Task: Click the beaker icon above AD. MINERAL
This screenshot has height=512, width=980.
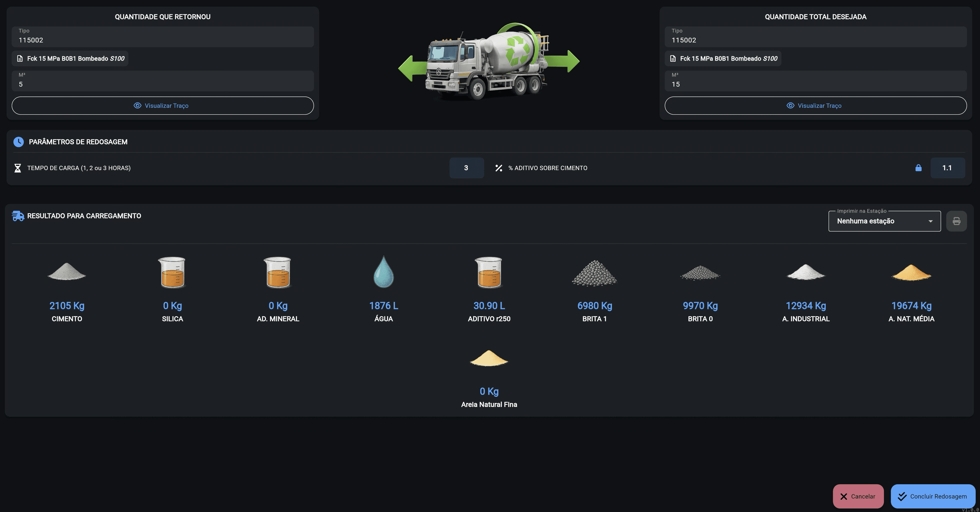Action: (278, 272)
